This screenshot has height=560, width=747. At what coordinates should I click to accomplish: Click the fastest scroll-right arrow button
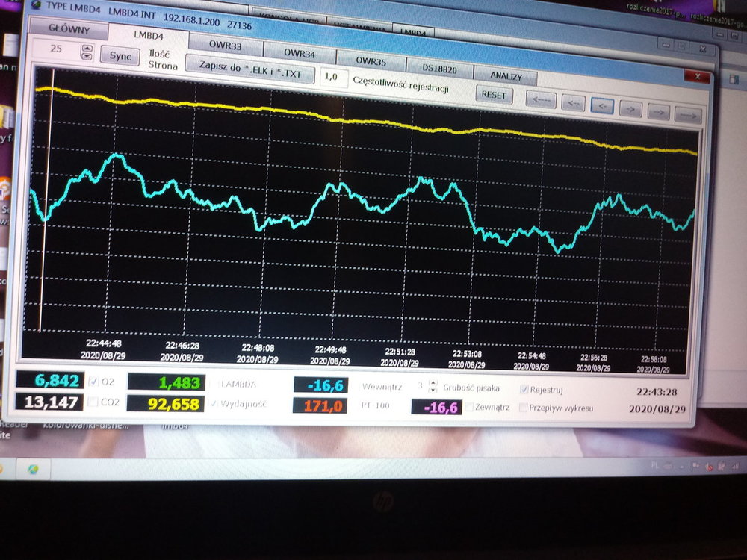(688, 116)
